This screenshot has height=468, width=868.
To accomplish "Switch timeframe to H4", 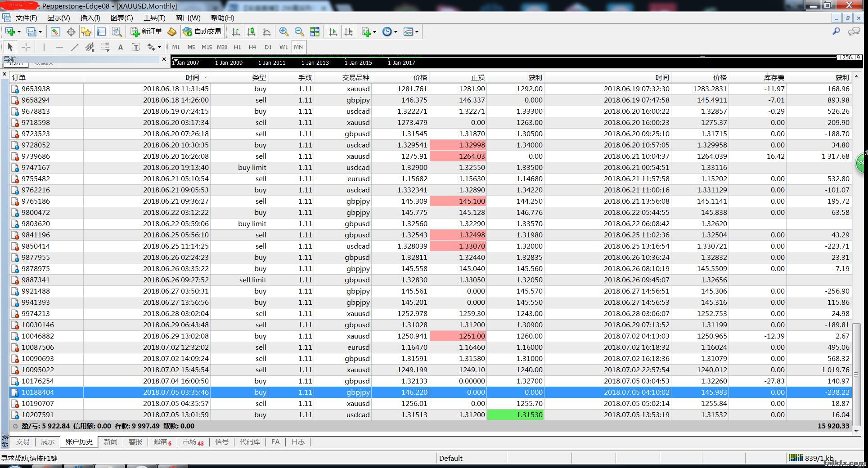I will tap(252, 47).
